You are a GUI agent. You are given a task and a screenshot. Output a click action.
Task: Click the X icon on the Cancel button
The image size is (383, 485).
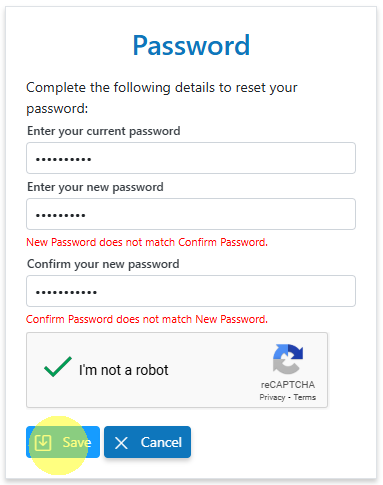(121, 443)
